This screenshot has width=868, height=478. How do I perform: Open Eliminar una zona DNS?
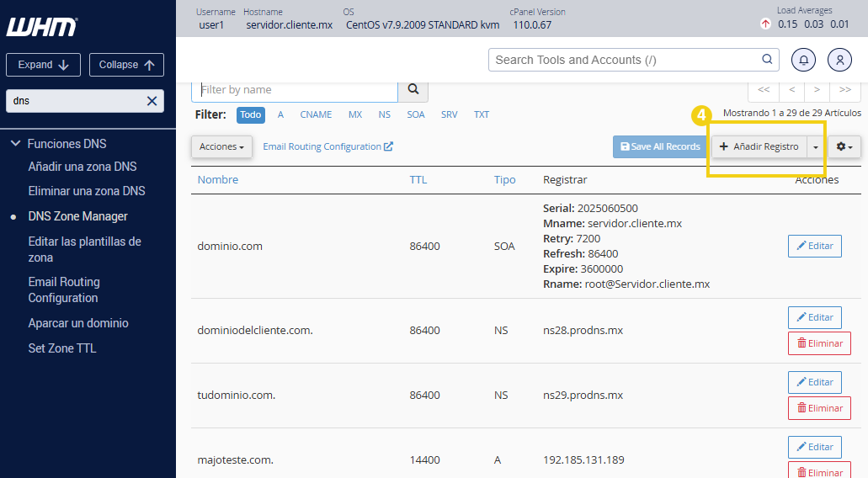tap(87, 191)
